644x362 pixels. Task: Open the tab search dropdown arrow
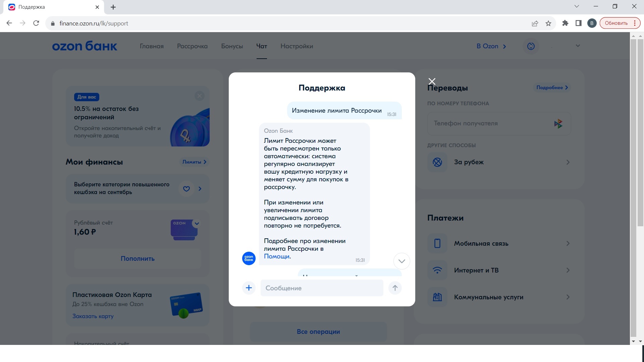(x=577, y=6)
